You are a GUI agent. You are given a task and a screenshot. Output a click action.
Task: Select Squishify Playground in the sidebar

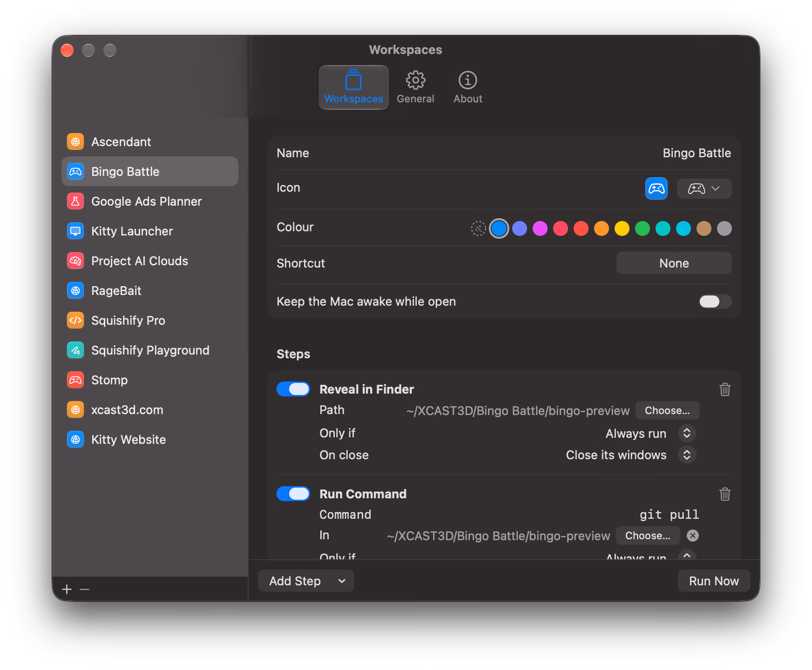(x=150, y=350)
